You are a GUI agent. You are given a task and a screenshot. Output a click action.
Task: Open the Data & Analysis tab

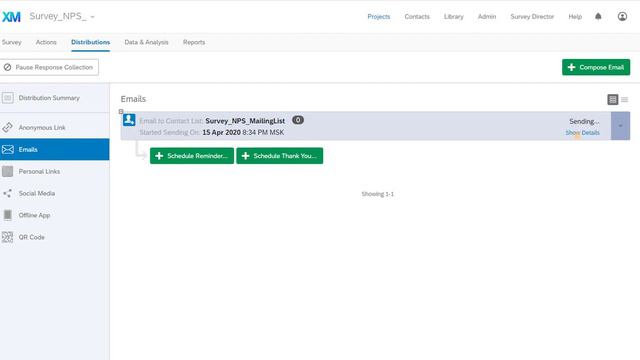146,42
